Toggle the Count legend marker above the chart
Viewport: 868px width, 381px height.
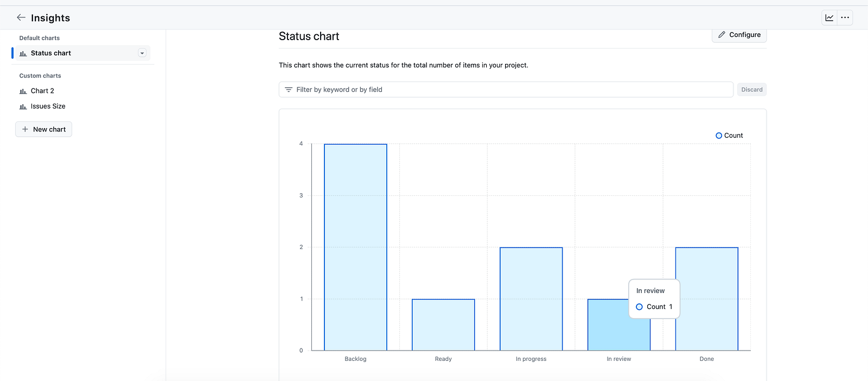[719, 136]
